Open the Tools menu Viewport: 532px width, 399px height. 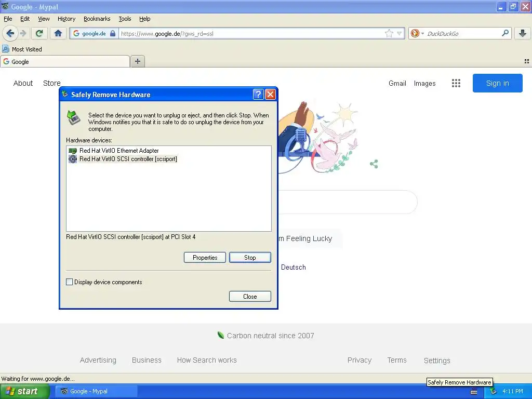pos(125,19)
